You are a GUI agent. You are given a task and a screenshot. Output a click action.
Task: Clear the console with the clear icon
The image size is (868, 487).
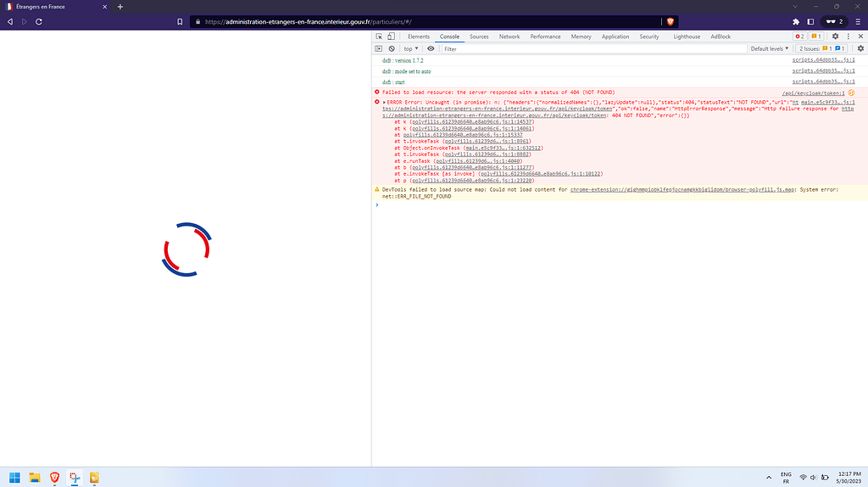click(392, 49)
